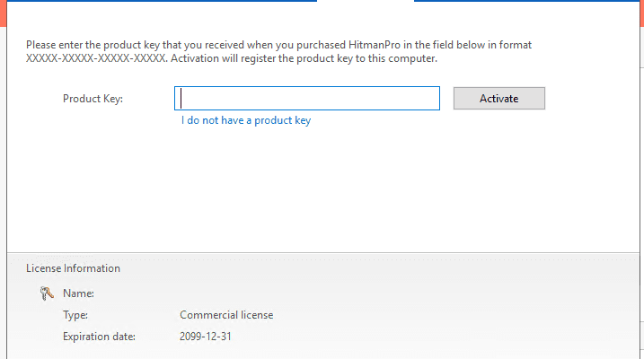Click the 2099-12-31 expiration value

pos(206,337)
